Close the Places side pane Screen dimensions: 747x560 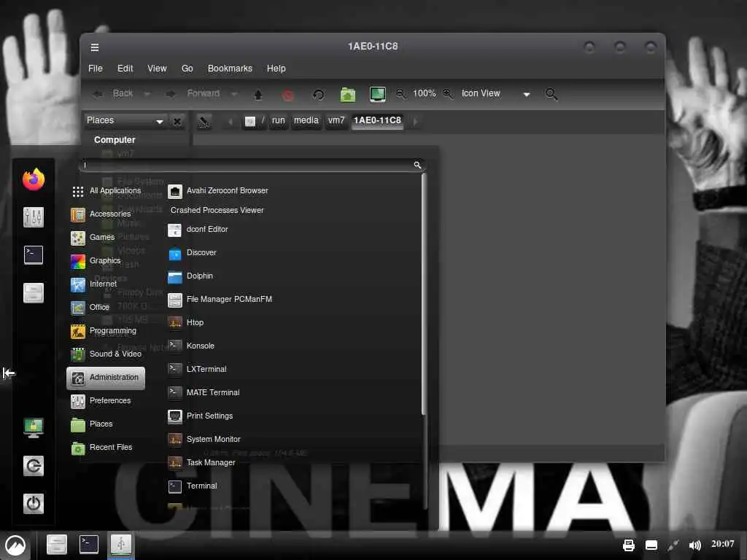coord(177,121)
